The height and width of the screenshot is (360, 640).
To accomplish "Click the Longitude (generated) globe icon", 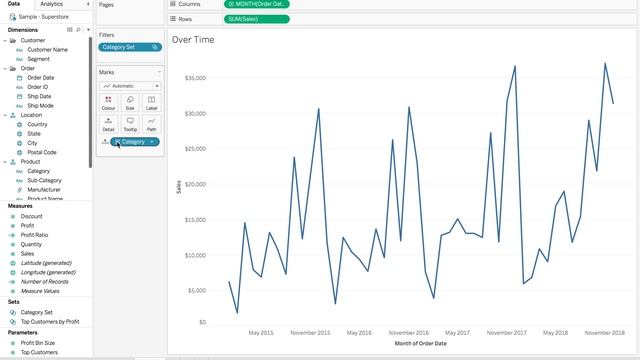I will click(x=13, y=273).
